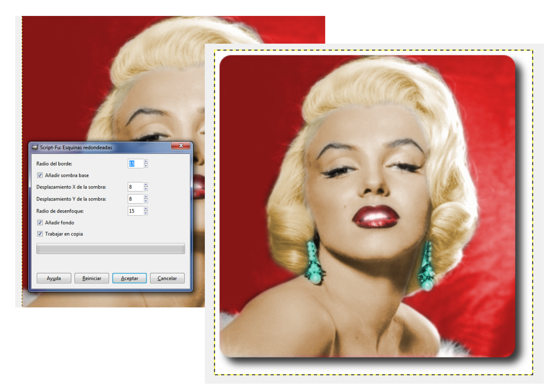Increase Radio del borde with up arrow
The image size is (554, 392).
(x=146, y=161)
